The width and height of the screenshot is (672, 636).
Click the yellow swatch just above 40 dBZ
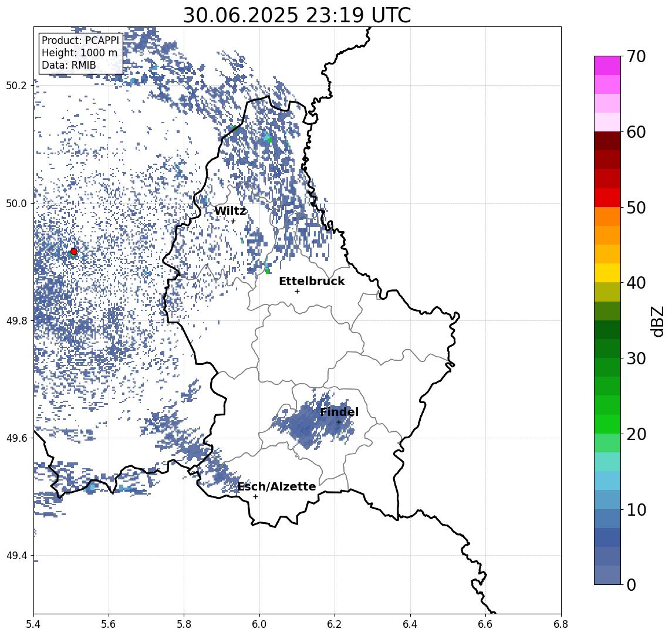[607, 273]
